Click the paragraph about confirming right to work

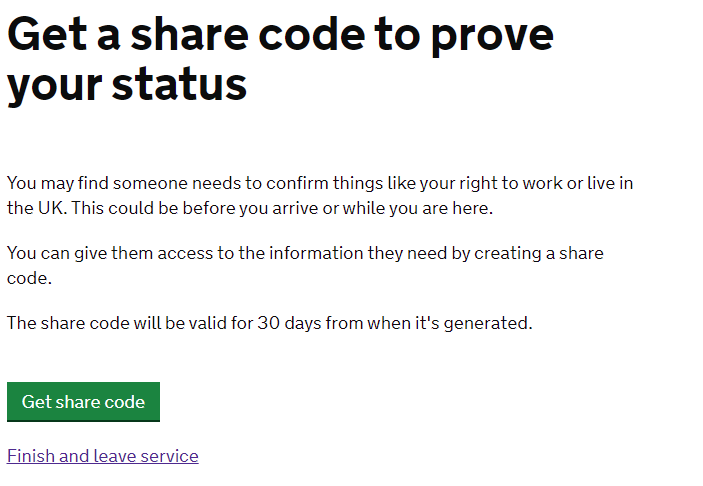[x=320, y=196]
